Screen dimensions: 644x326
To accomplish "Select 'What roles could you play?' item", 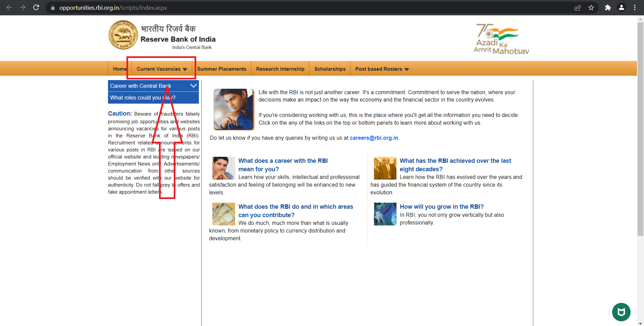I will [143, 98].
